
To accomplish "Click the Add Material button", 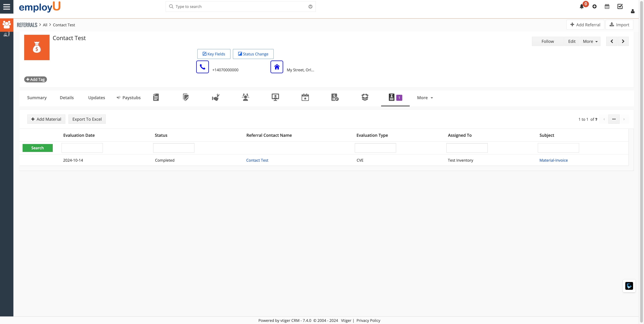I will (x=46, y=119).
